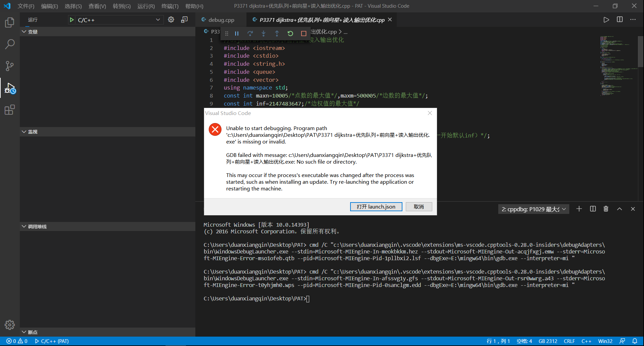The height and width of the screenshot is (346, 644).
Task: Open terminal selector dropdown cppdbg P1029
Action: click(533, 209)
